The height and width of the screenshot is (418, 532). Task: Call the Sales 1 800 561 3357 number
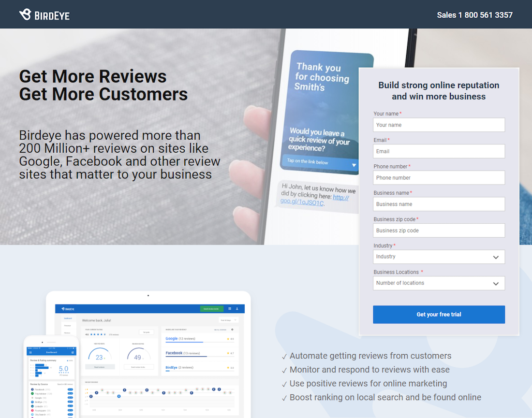(474, 15)
